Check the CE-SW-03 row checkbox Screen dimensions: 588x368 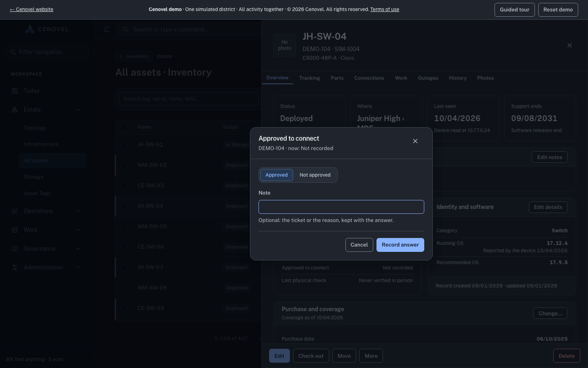(124, 186)
